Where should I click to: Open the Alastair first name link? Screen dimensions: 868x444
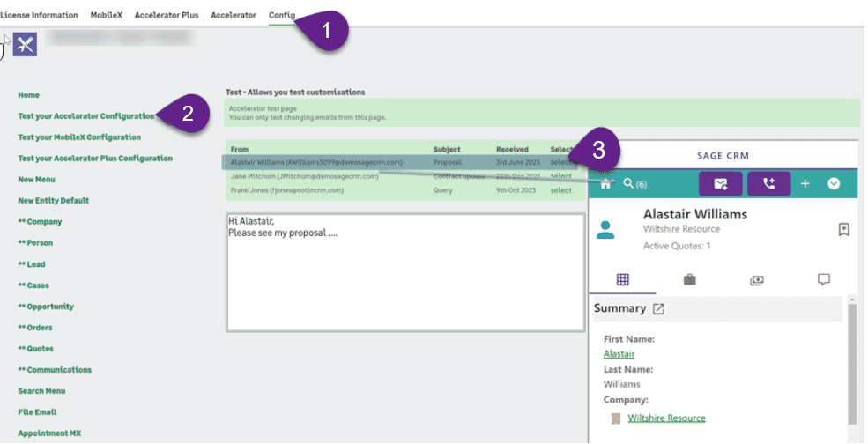(x=619, y=354)
